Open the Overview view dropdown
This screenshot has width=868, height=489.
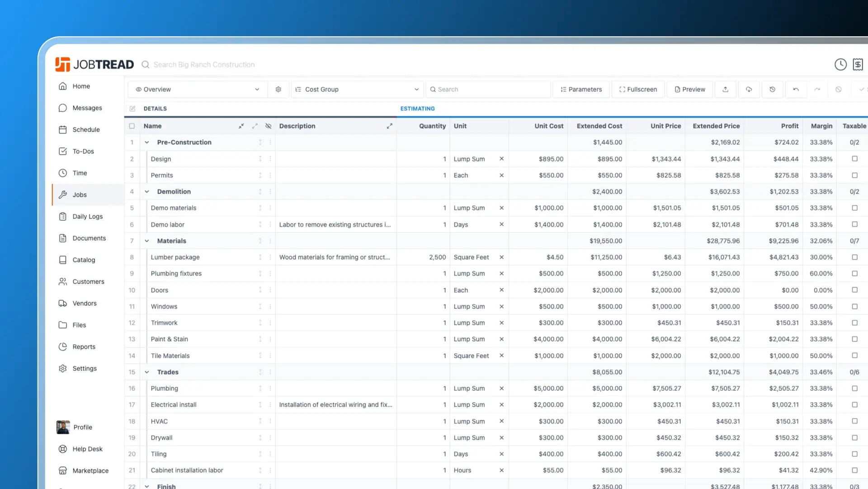[198, 90]
